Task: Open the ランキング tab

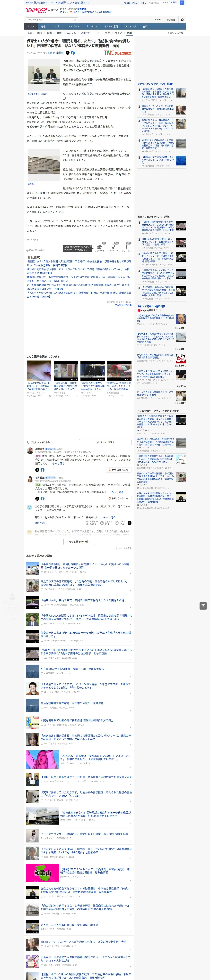Action: point(130,27)
